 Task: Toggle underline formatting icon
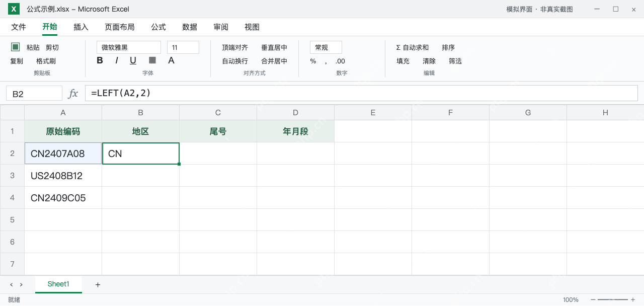(133, 60)
